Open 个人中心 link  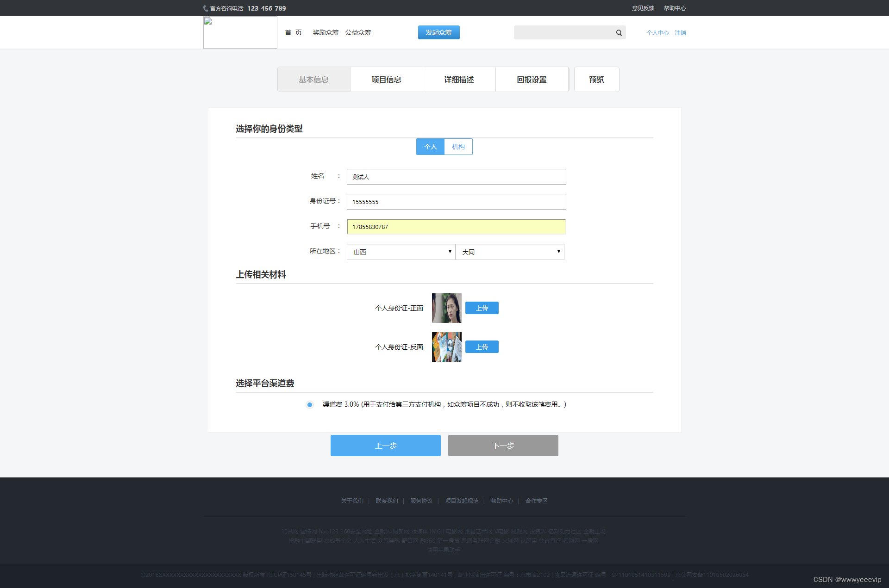pos(657,33)
